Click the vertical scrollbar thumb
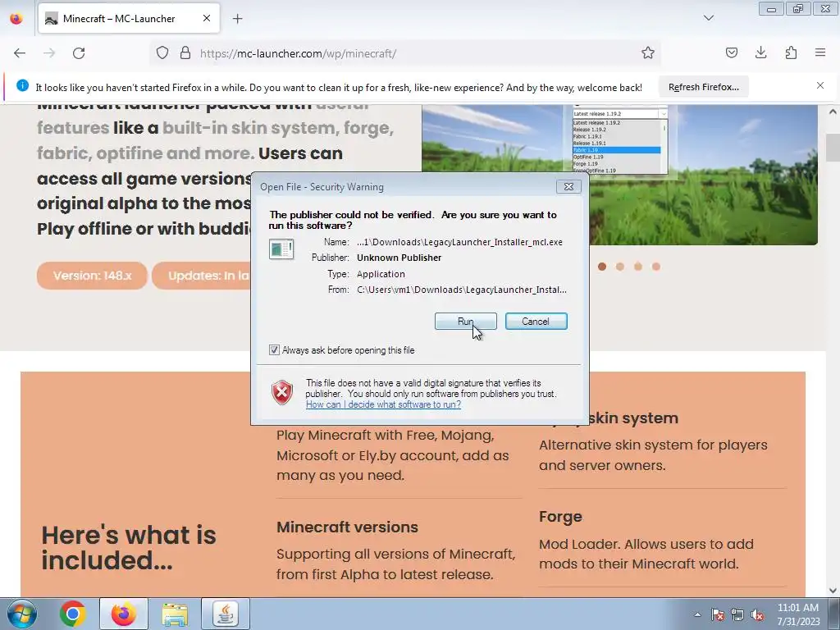The image size is (840, 630). click(833, 148)
